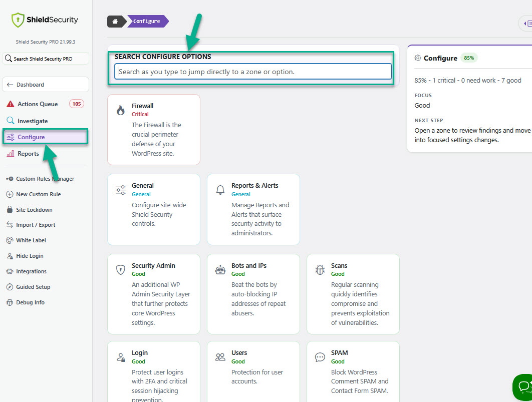Click the Configure breadcrumb
Image resolution: width=532 pixels, height=402 pixels.
pos(147,22)
